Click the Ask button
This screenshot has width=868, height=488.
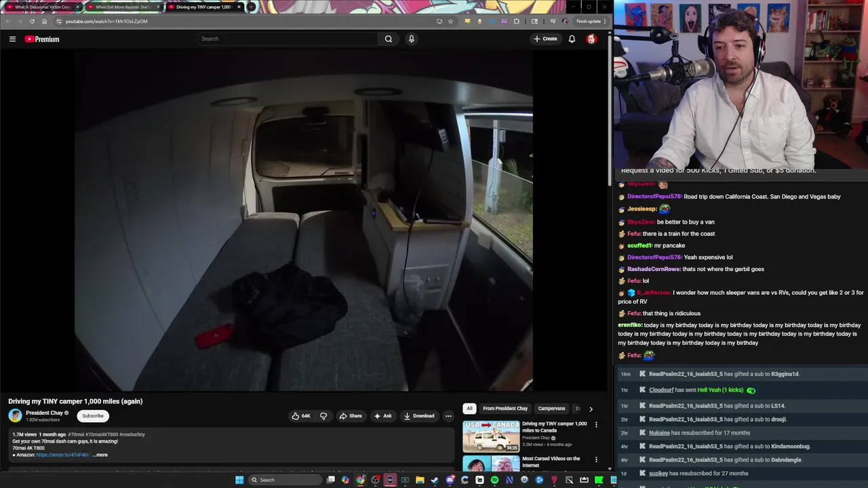click(382, 416)
